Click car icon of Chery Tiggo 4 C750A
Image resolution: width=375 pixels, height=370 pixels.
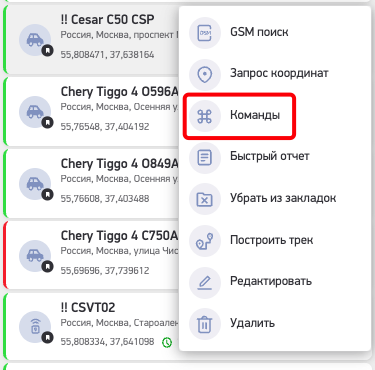tap(35, 256)
